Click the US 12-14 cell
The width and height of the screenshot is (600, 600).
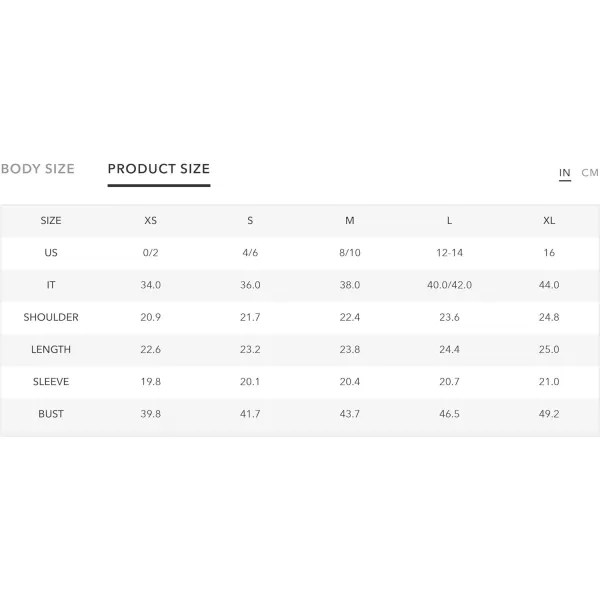[449, 253]
